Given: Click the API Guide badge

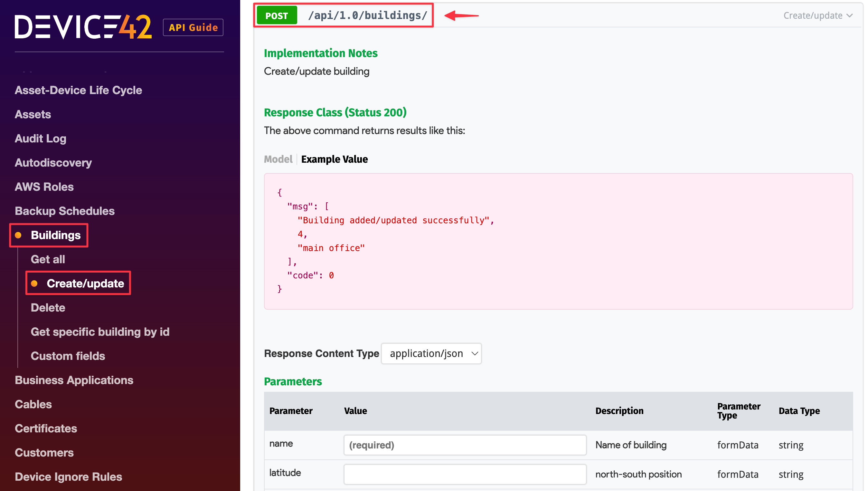Looking at the screenshot, I should pyautogui.click(x=193, y=27).
